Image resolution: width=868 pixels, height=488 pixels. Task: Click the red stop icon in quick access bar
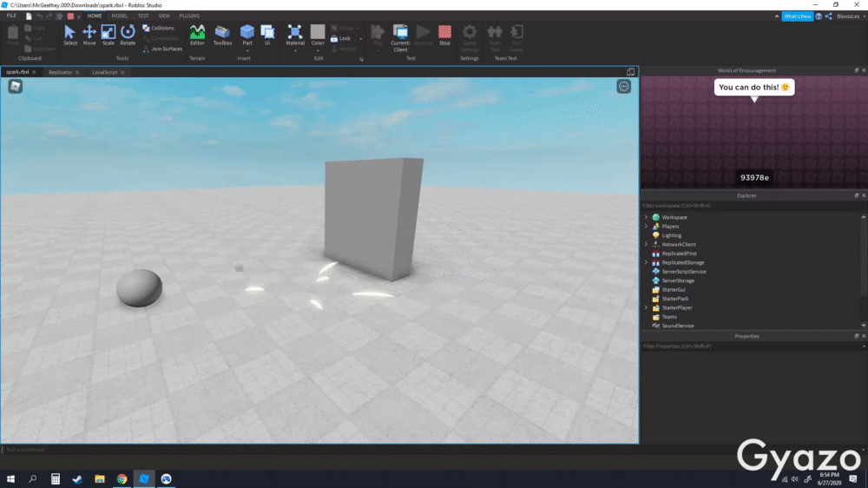pos(70,16)
